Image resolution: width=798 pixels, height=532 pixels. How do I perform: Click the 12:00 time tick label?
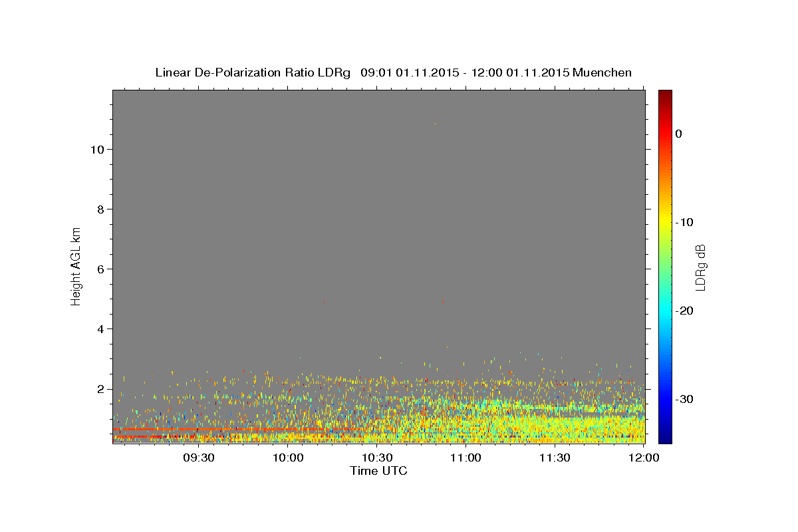(x=644, y=458)
